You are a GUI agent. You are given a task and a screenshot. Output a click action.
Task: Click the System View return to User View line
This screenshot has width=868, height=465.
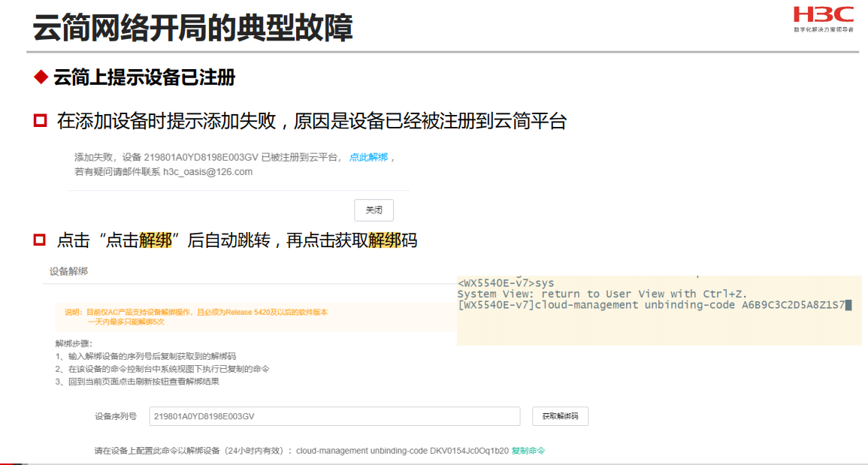pos(602,294)
